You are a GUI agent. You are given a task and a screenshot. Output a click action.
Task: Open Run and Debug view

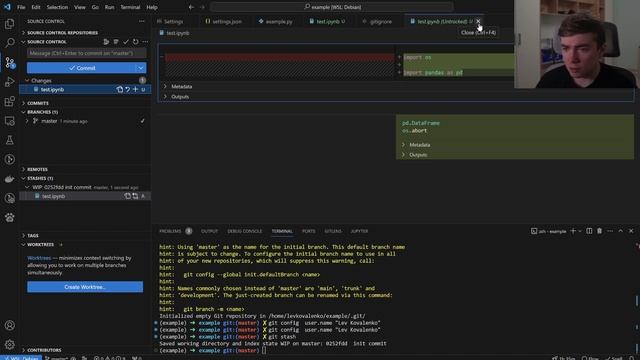pos(9,82)
